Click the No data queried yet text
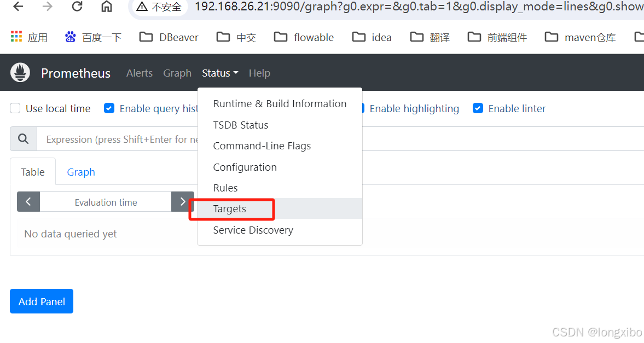The width and height of the screenshot is (644, 343). point(70,234)
